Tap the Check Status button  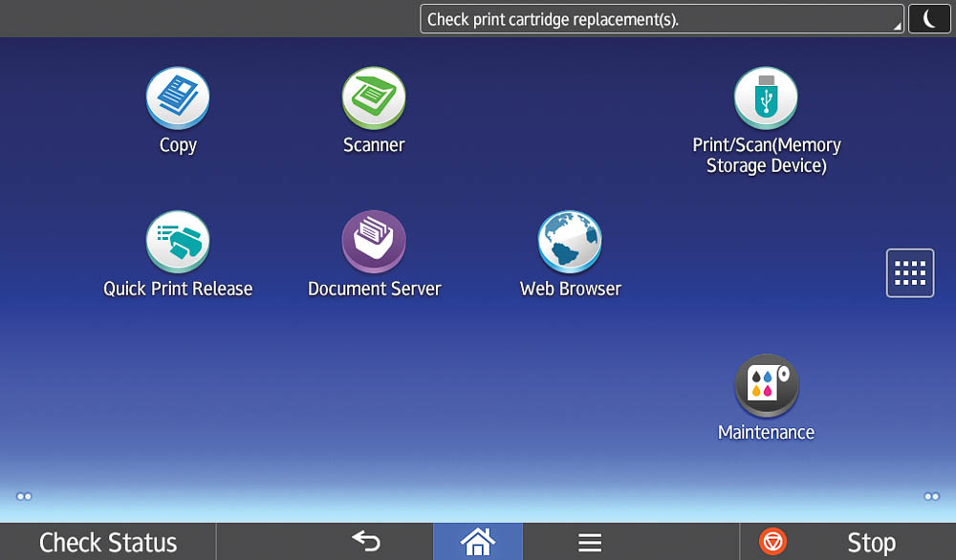tap(108, 542)
